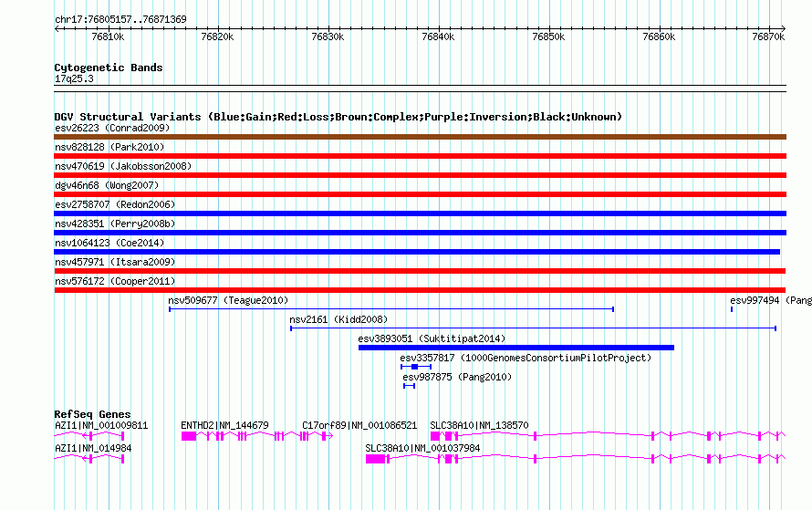Image resolution: width=812 pixels, height=510 pixels.
Task: Click the small esv987875 Pang2010 glyph
Action: 409,386
